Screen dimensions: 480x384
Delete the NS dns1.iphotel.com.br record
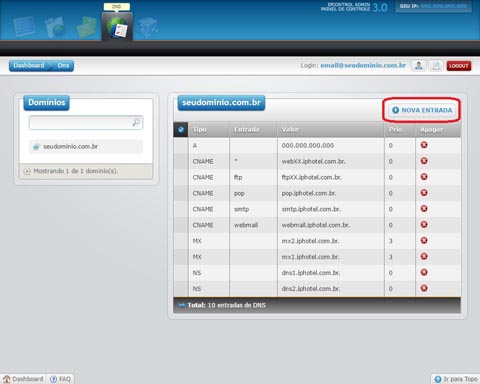tap(424, 272)
